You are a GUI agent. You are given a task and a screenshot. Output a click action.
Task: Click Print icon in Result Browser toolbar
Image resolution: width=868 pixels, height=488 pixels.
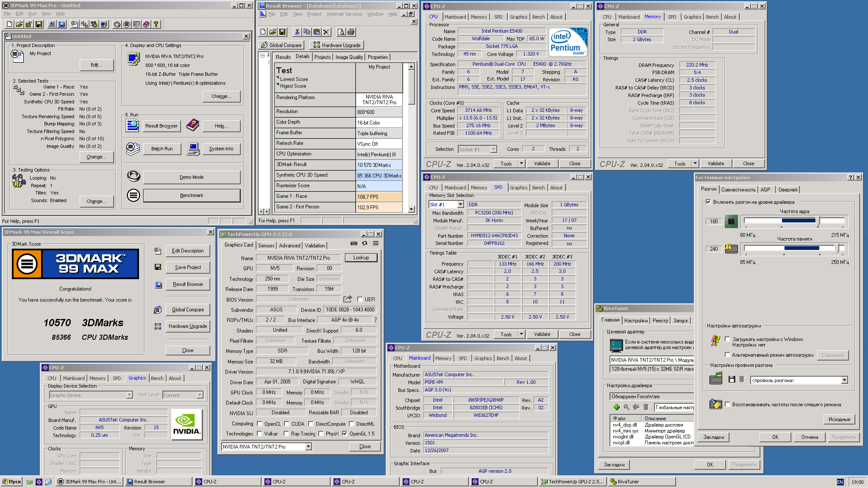pyautogui.click(x=351, y=32)
